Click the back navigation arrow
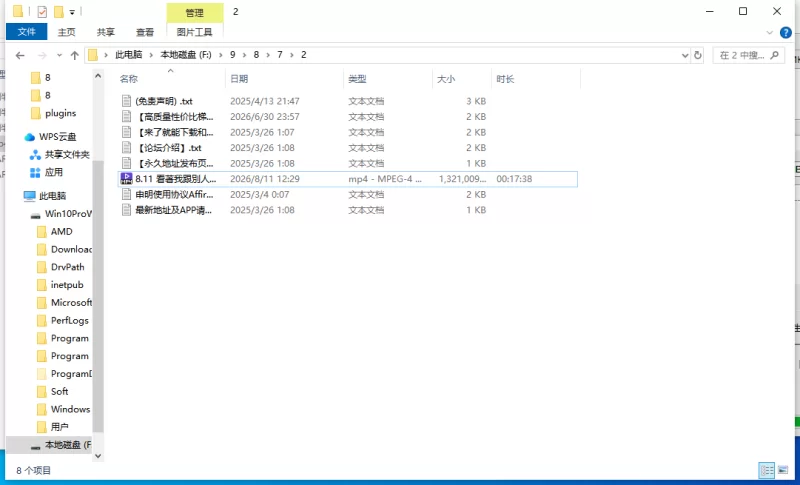Screen dimensions: 800x485 point(20,55)
